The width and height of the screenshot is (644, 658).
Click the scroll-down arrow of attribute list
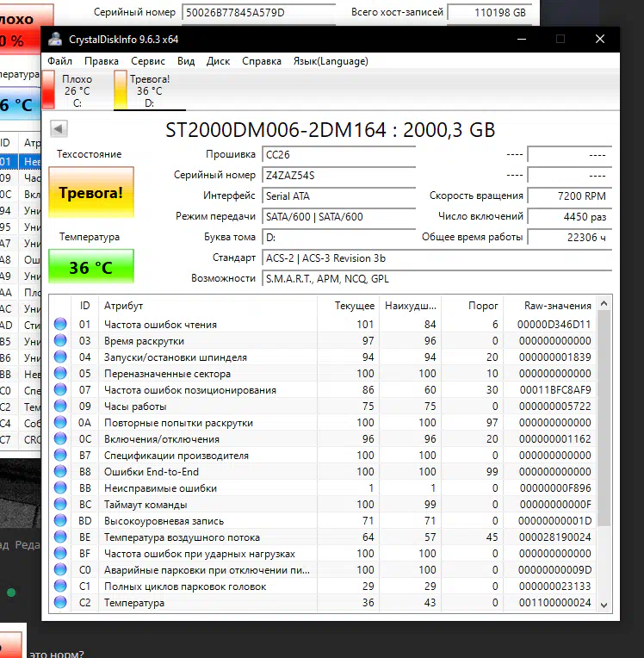pyautogui.click(x=604, y=605)
